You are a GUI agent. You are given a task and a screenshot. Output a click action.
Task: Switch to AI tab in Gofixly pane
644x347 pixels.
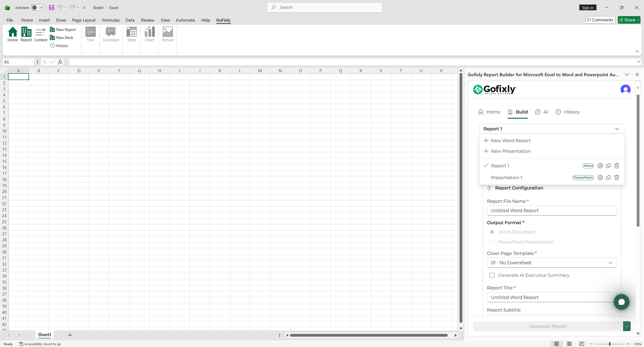click(542, 112)
